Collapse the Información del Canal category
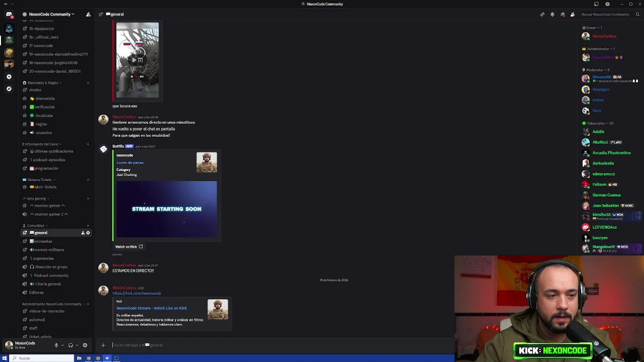Image resolution: width=644 pixels, height=362 pixels. point(43,144)
